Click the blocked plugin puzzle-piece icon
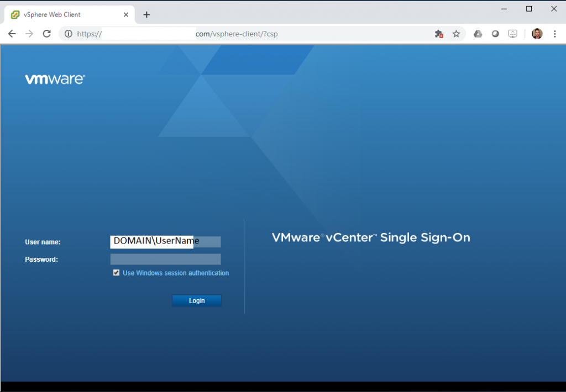The height and width of the screenshot is (392, 566). coord(439,34)
